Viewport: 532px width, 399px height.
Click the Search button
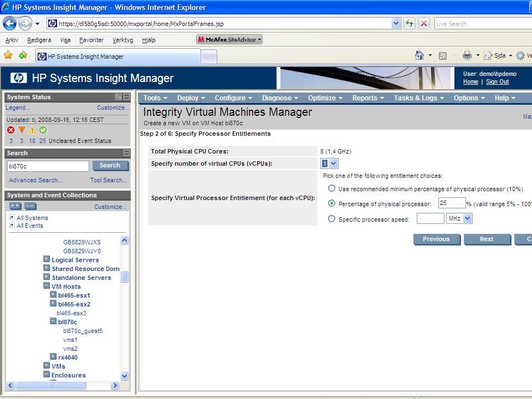[x=110, y=165]
